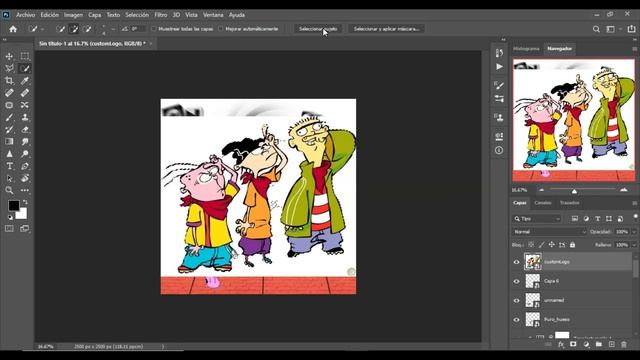Select the Zoom magnifier tool
640x360 pixels.
click(x=9, y=190)
